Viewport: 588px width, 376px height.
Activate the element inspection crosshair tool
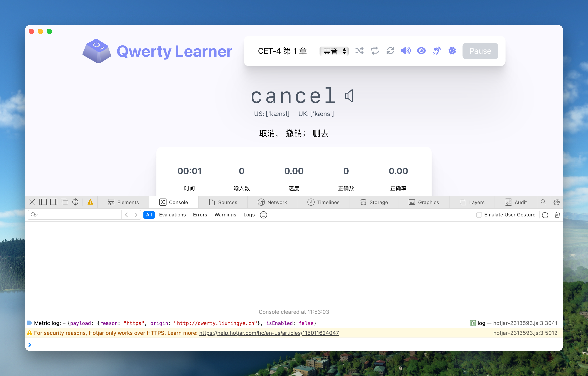(75, 202)
